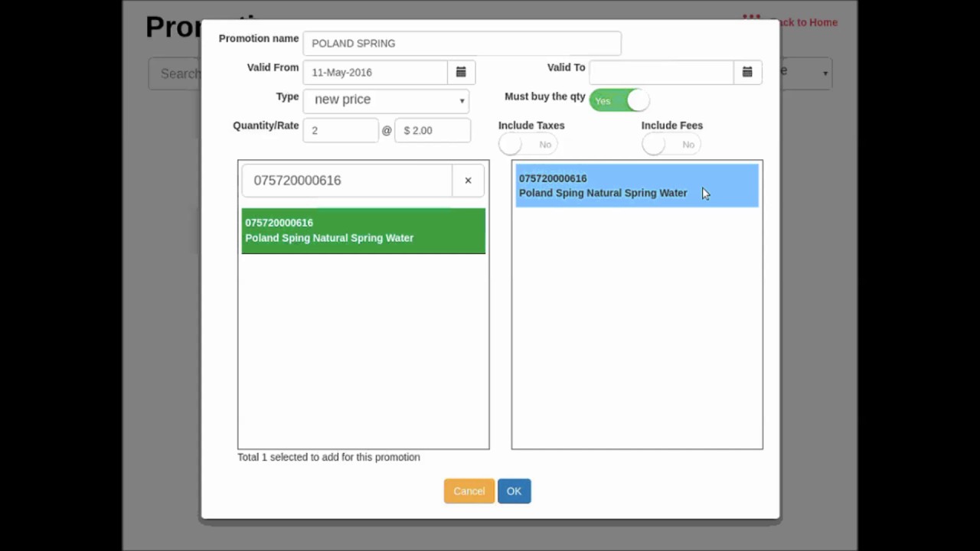Open the Type dropdown showing new price

[386, 100]
